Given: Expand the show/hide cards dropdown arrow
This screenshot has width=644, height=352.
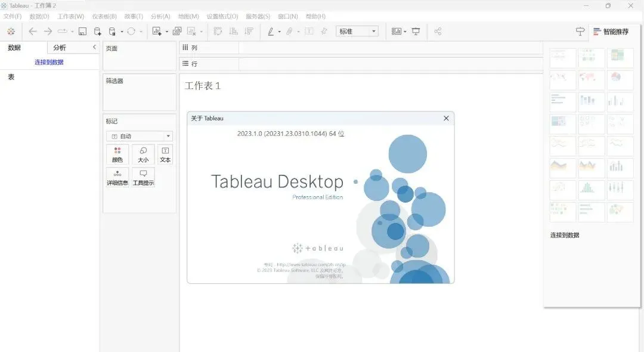Looking at the screenshot, I should 405,32.
